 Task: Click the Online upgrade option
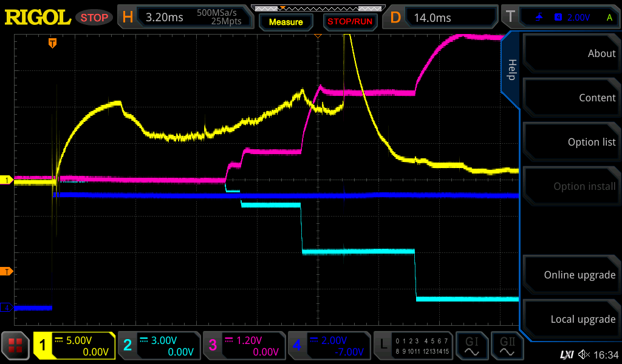click(572, 275)
